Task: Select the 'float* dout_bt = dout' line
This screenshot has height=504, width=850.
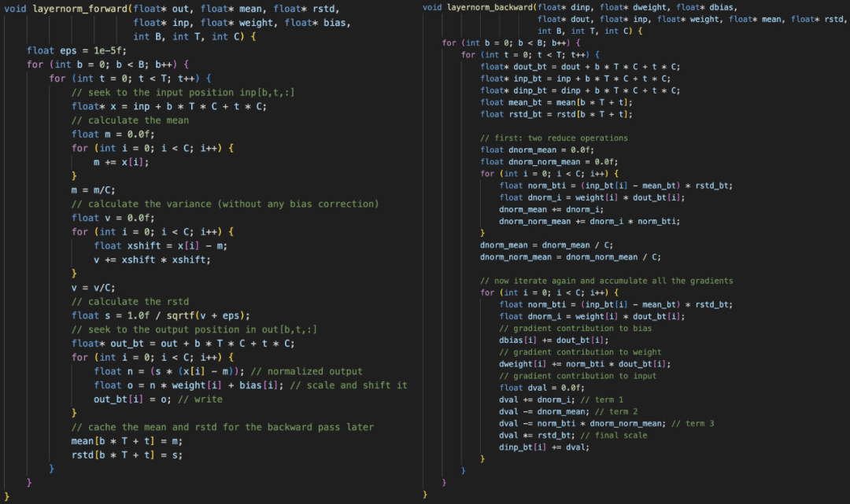Action: 580,67
